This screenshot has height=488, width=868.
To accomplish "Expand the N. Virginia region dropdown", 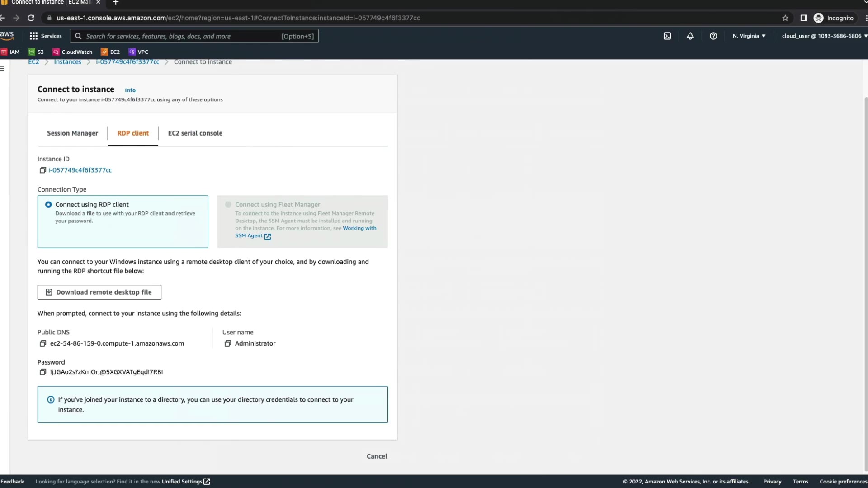I will pos(749,36).
